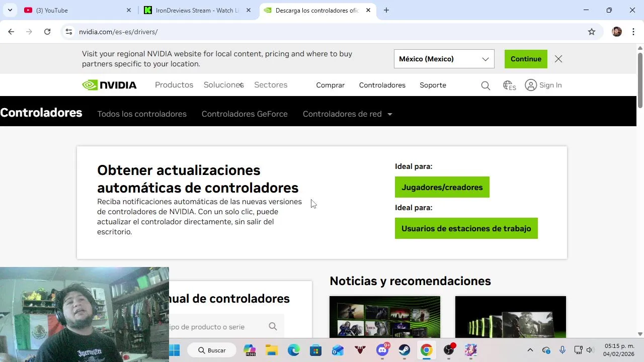Close the regional website banner
644x362 pixels.
[558, 59]
